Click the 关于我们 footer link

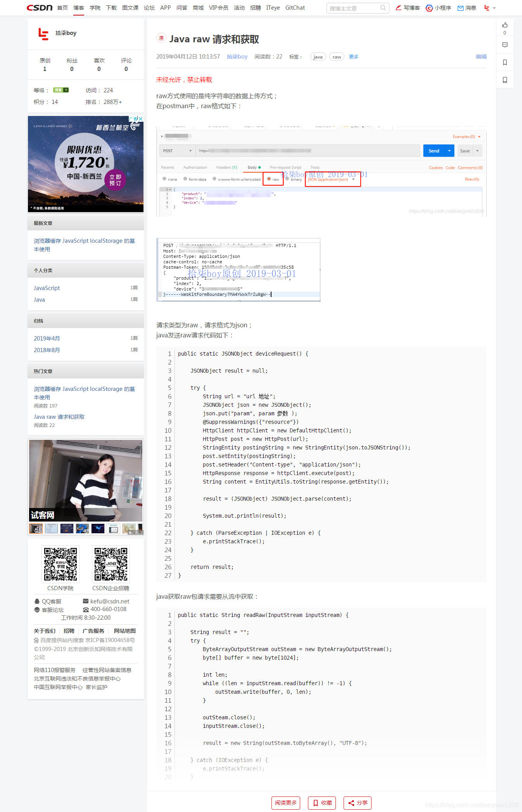coord(45,631)
